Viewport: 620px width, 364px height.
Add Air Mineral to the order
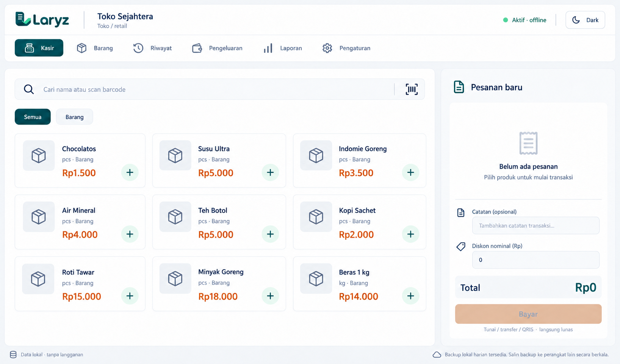pyautogui.click(x=130, y=234)
